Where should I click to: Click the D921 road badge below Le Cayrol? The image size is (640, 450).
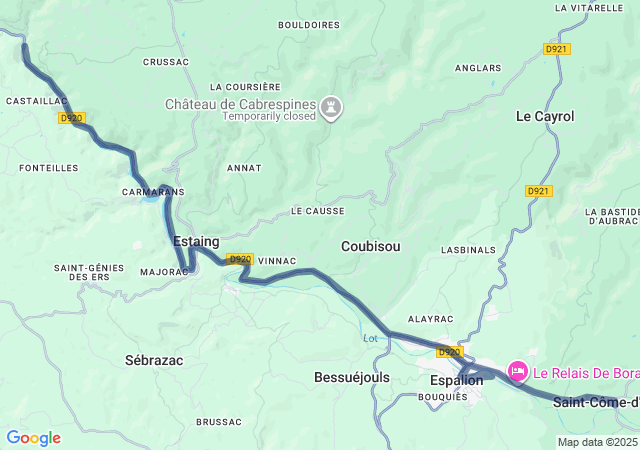[539, 191]
